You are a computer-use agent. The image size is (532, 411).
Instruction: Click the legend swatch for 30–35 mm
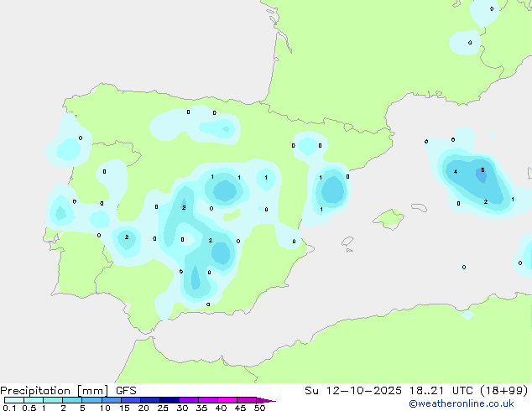[189, 400]
